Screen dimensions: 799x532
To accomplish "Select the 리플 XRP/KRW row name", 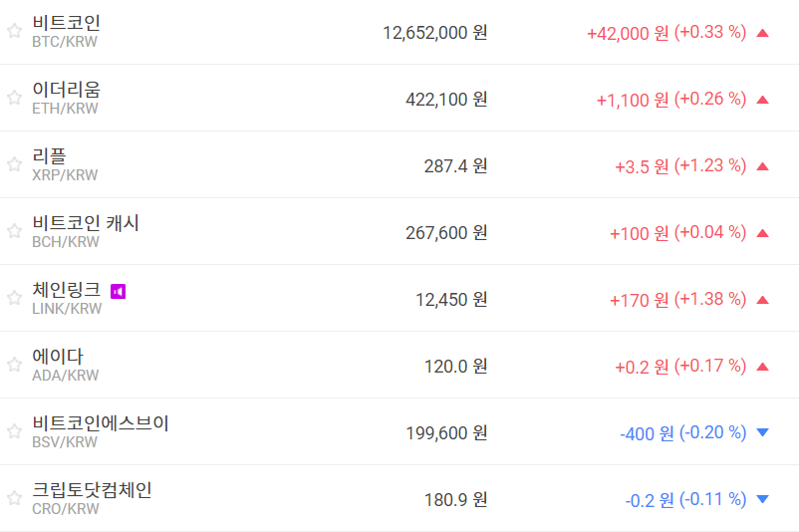I will click(x=50, y=156).
